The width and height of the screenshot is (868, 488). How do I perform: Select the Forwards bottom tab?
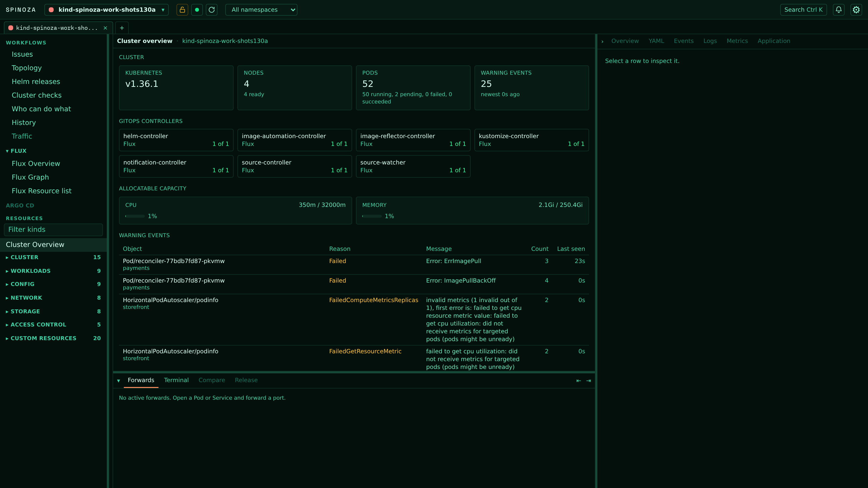pos(141,380)
